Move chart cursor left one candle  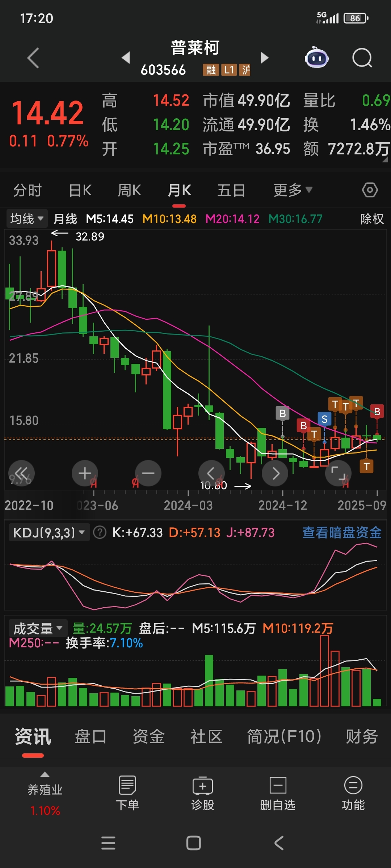211,473
